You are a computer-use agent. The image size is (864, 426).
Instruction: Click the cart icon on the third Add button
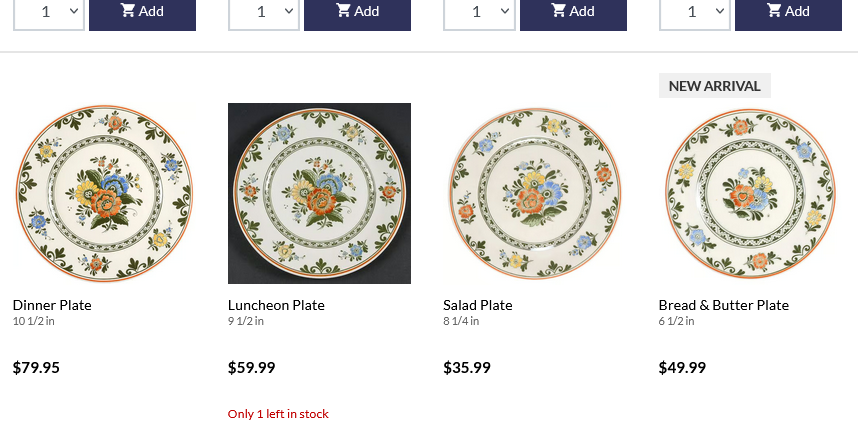tap(558, 11)
